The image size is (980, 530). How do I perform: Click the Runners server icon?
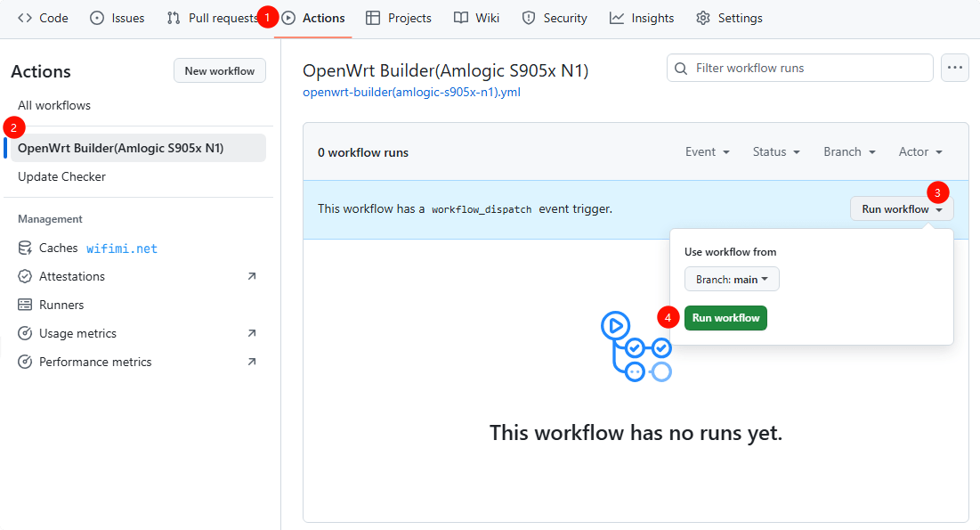coord(25,305)
